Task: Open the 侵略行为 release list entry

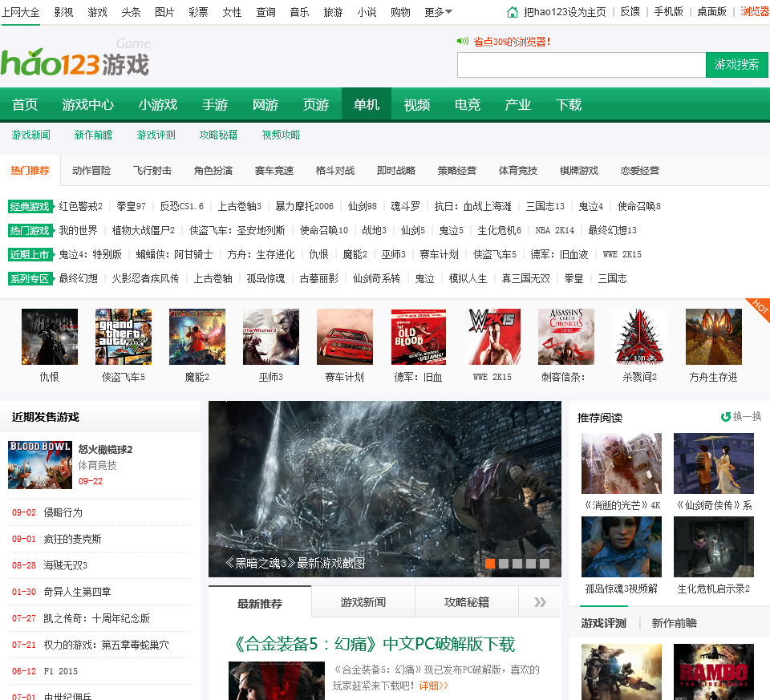Action: tap(63, 512)
